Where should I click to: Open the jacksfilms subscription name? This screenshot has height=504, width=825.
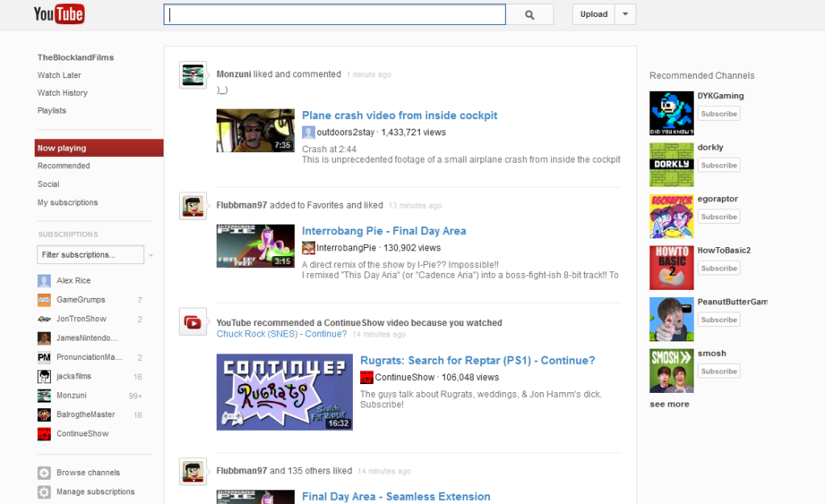pos(73,376)
